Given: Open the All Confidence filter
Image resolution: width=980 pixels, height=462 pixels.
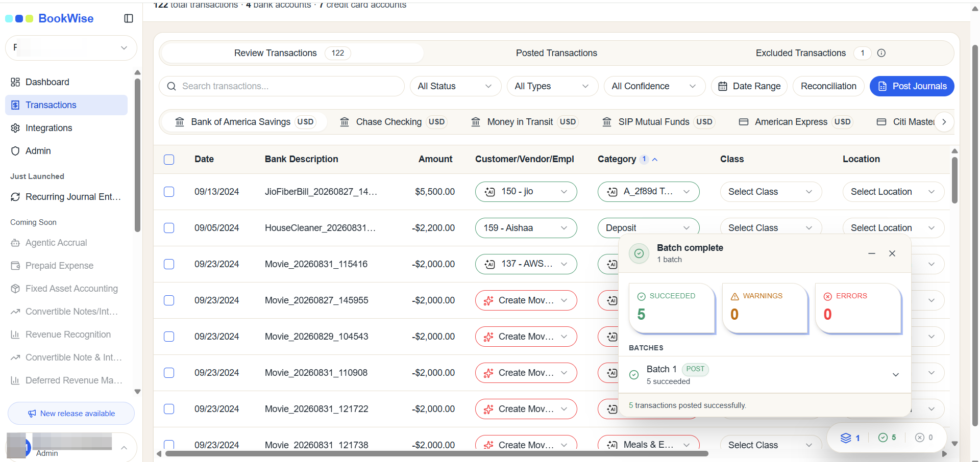Looking at the screenshot, I should (654, 86).
